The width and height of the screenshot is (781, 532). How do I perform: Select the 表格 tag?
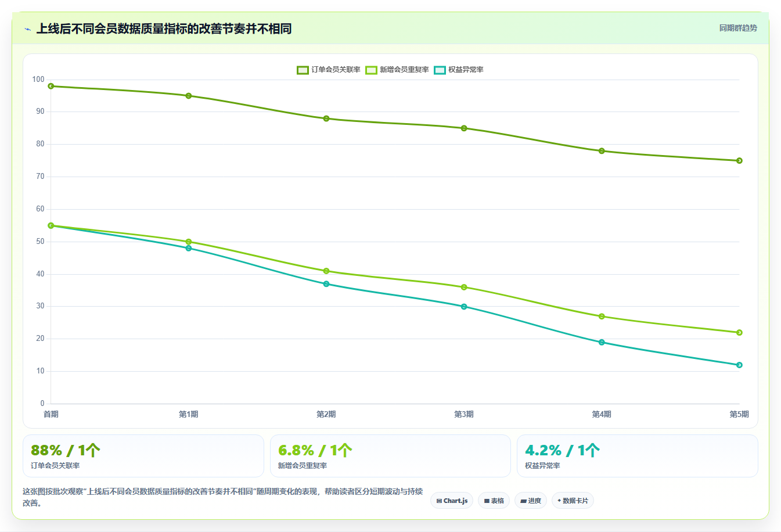coord(494,501)
